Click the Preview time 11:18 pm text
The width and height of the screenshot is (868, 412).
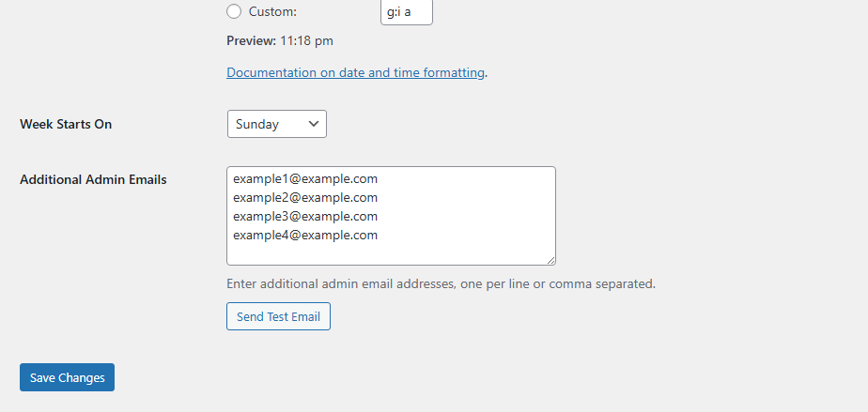coord(306,40)
